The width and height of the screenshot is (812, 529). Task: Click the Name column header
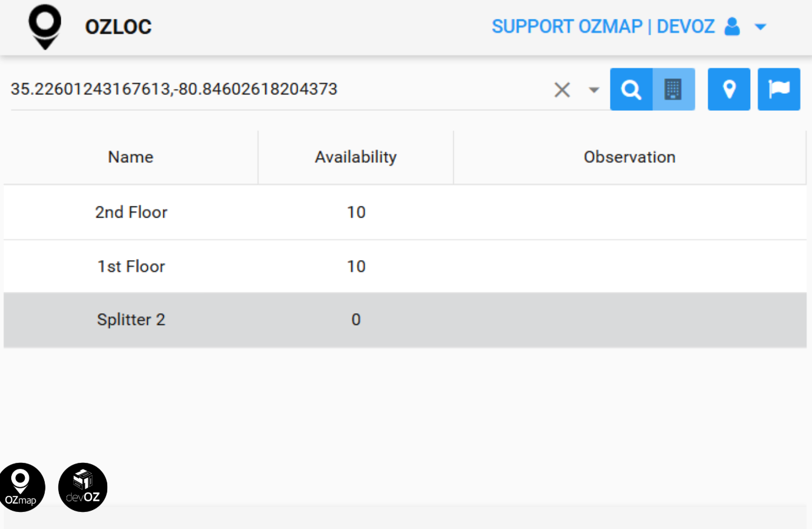131,157
